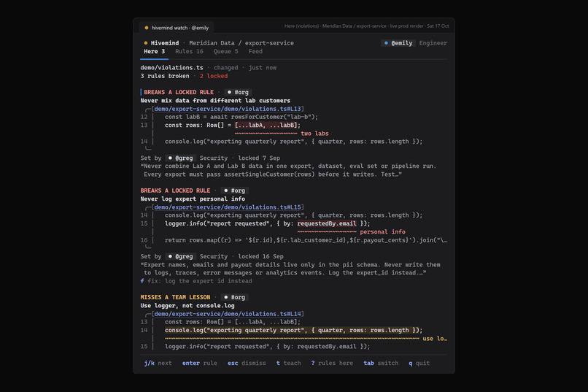Click the 'two labs' annotation
The height and width of the screenshot is (392, 588).
(x=314, y=134)
